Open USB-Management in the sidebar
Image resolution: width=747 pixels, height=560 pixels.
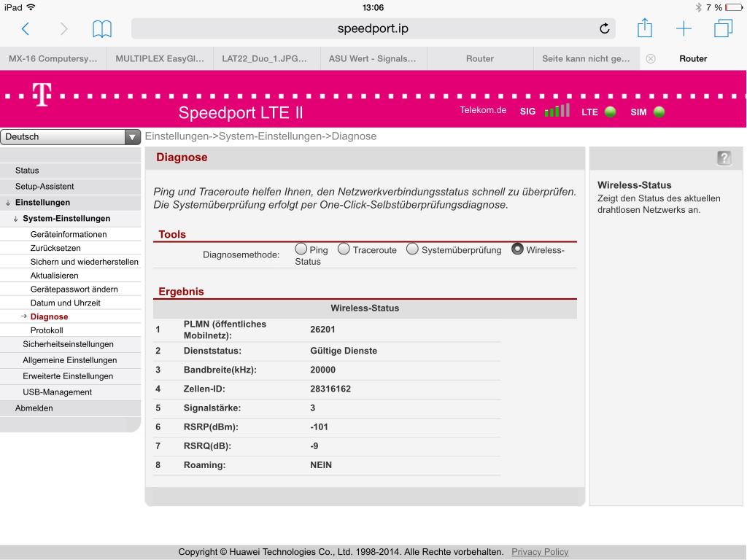[x=71, y=392]
